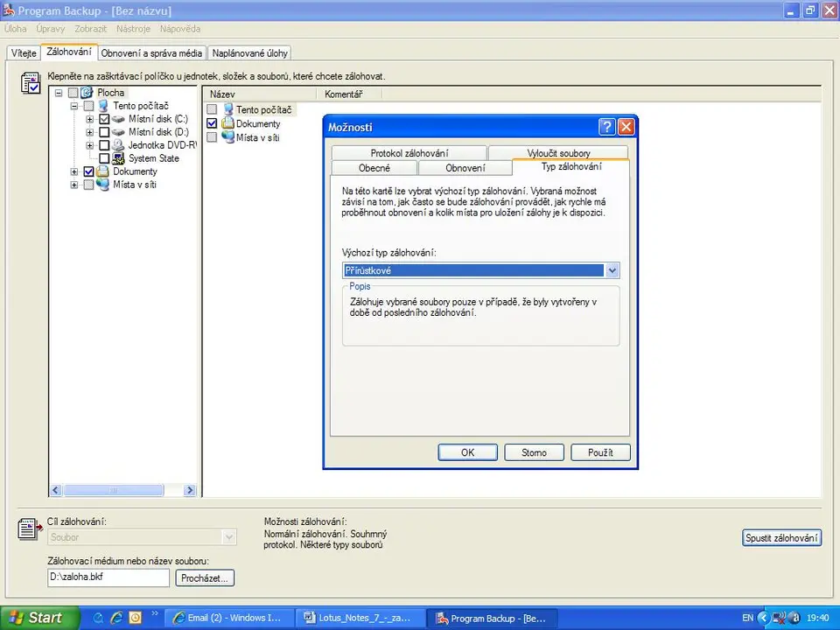Viewport: 840px width, 630px height.
Task: Click the tree pane horizontal scrollbar
Action: [122, 491]
